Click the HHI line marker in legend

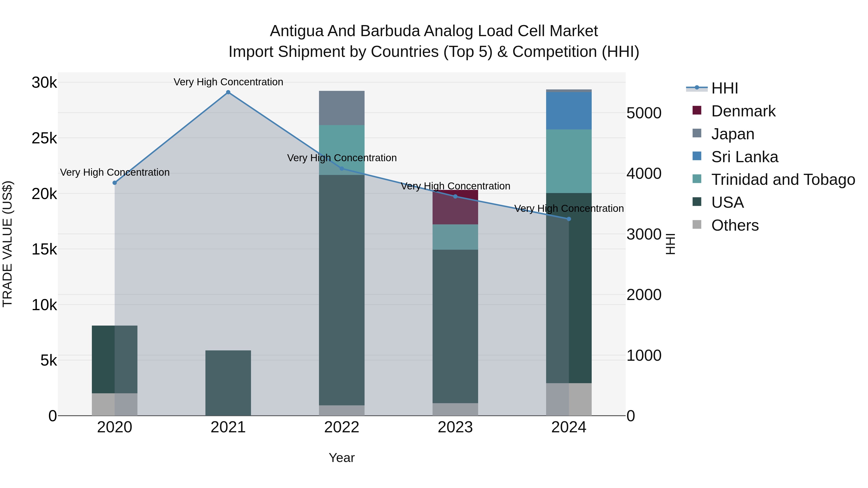(697, 87)
